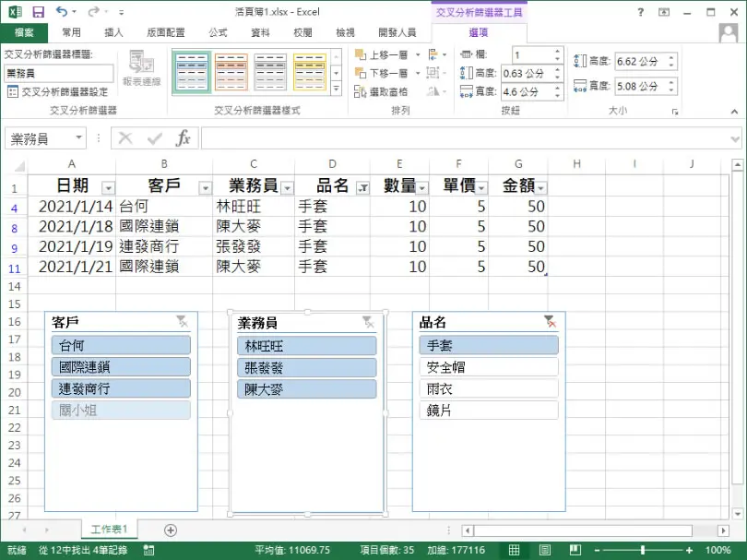This screenshot has width=747, height=560.
Task: Switch to page layout view icon
Action: [544, 550]
